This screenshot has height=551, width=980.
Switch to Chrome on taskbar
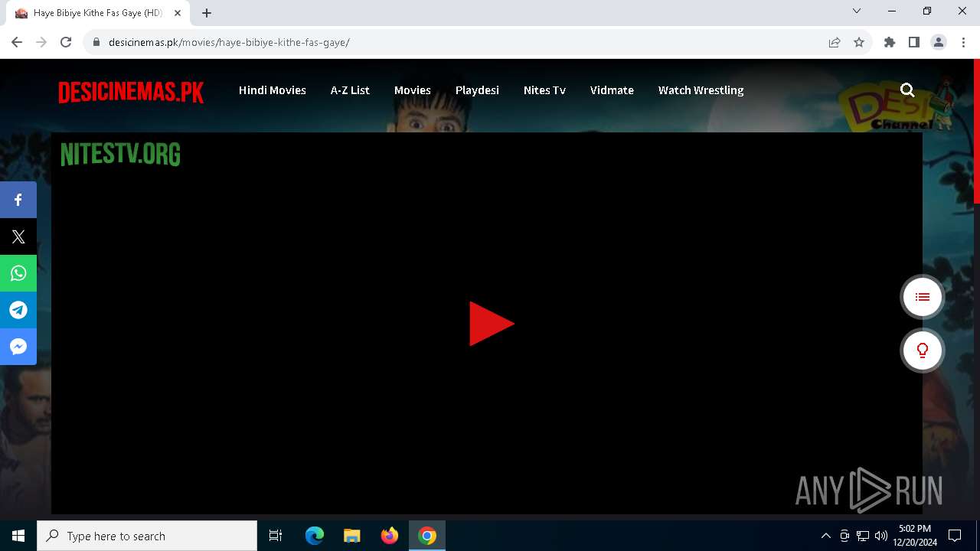[x=427, y=536]
